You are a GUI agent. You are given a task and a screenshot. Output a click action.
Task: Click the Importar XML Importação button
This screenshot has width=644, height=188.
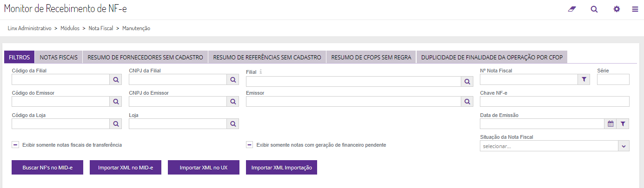pos(281,167)
